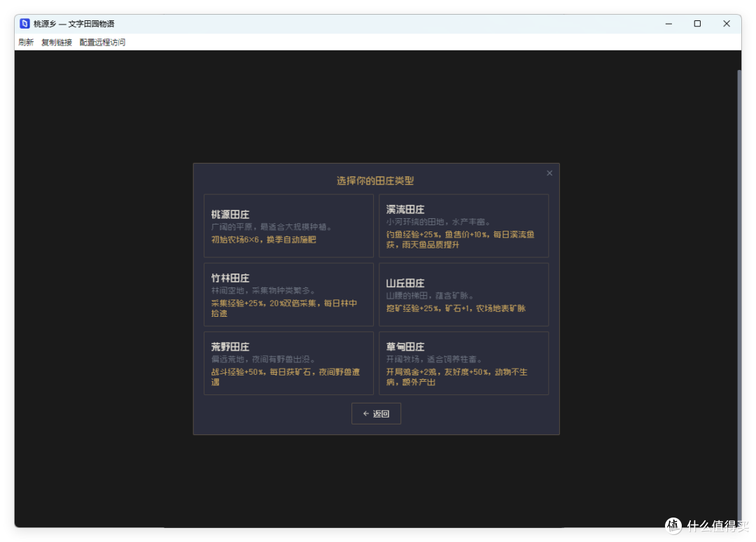Click the description 广阔的平原，最适合大规模种植。

pyautogui.click(x=272, y=227)
